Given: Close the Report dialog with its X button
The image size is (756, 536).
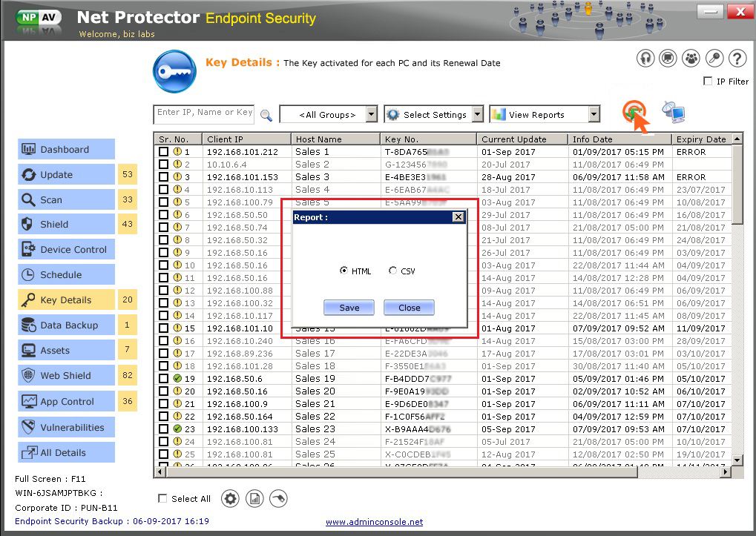Looking at the screenshot, I should pos(458,217).
